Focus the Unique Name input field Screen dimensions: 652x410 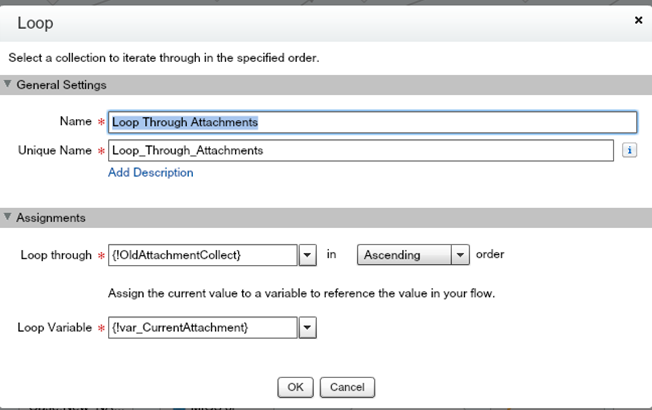[361, 151]
